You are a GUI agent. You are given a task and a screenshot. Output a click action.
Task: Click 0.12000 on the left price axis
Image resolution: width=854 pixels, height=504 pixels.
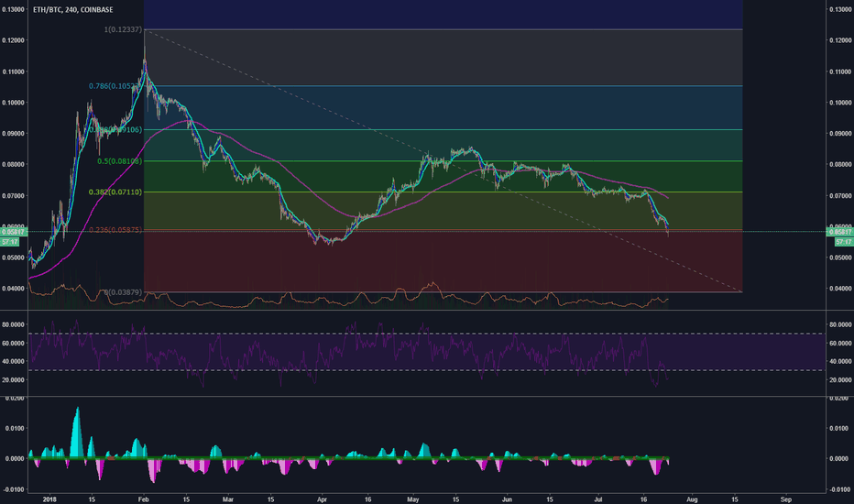click(13, 40)
